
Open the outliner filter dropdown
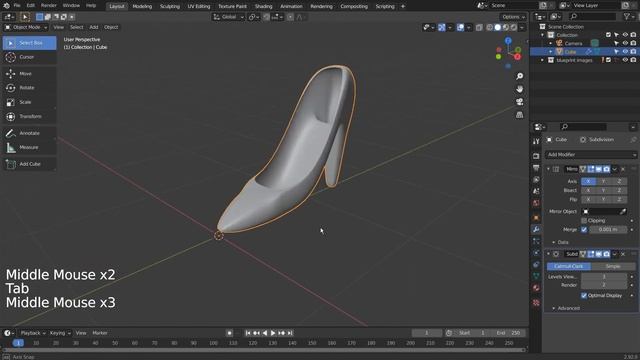pos(629,16)
